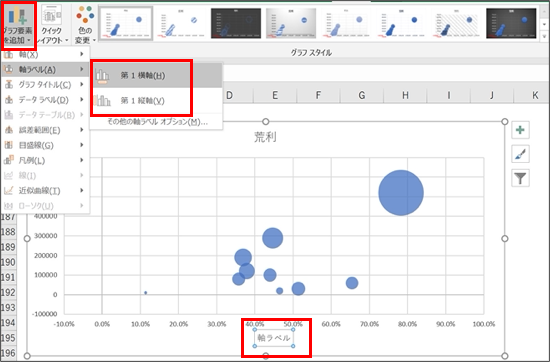Click the green plus chart elements button

point(520,130)
